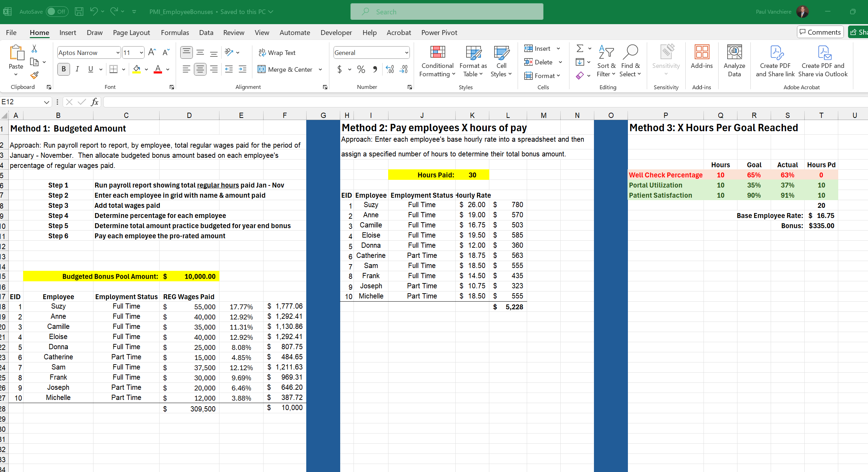Open the Power Pivot tab
This screenshot has width=868, height=472.
coord(439,32)
